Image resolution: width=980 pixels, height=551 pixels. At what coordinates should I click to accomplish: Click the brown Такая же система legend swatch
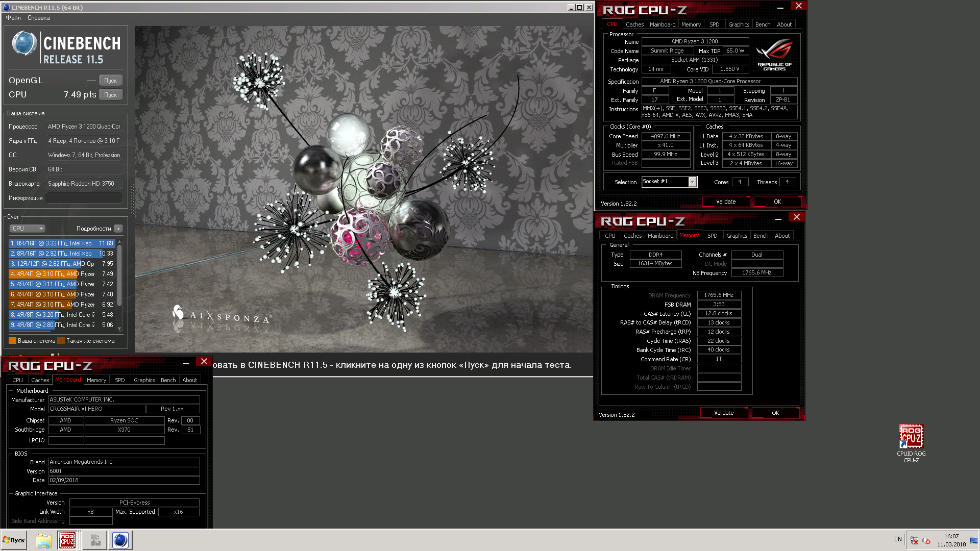pyautogui.click(x=61, y=341)
